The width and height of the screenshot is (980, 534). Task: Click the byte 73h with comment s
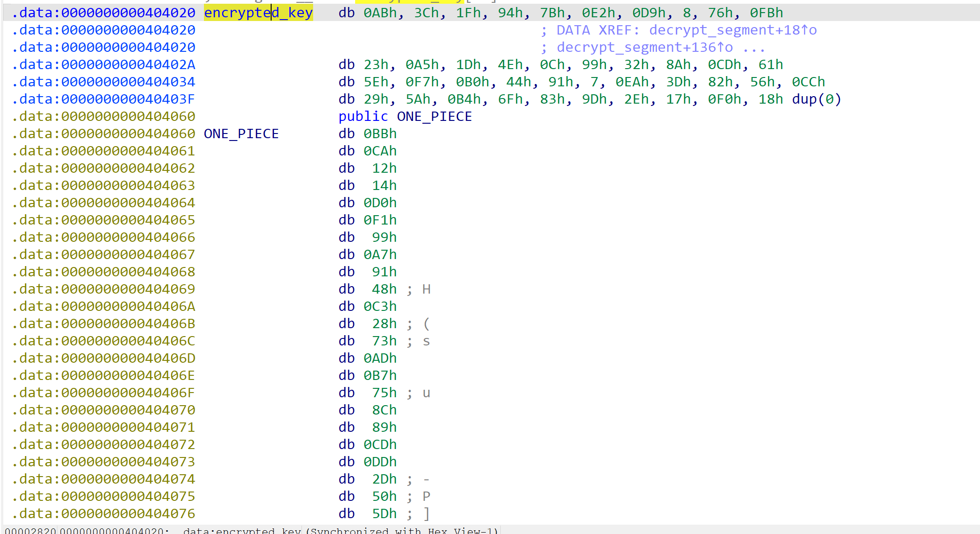point(384,341)
